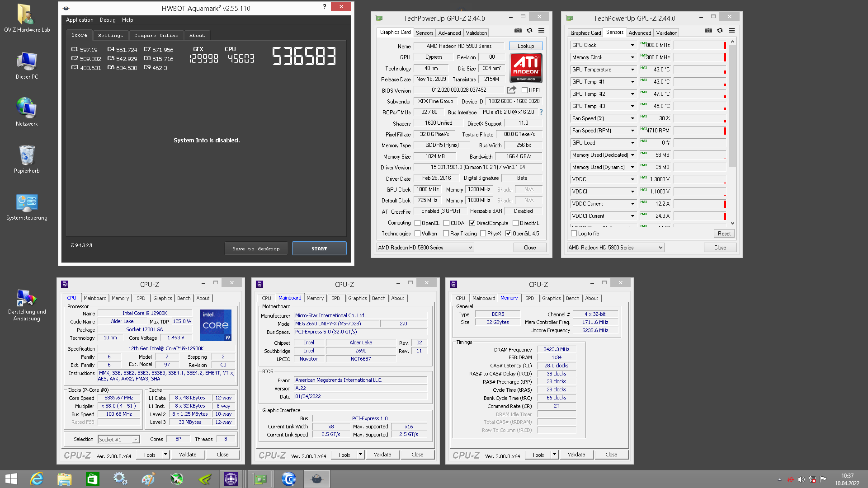Click refresh icon in GPU-Z Graphics Card window
This screenshot has height=488, width=868.
[x=529, y=31]
